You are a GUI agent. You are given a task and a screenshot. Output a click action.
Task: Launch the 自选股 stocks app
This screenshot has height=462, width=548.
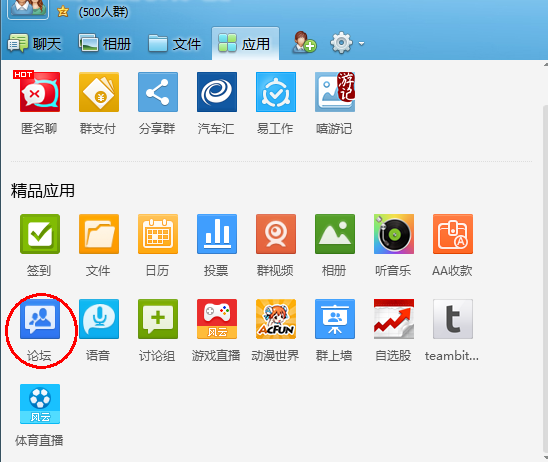(x=394, y=319)
